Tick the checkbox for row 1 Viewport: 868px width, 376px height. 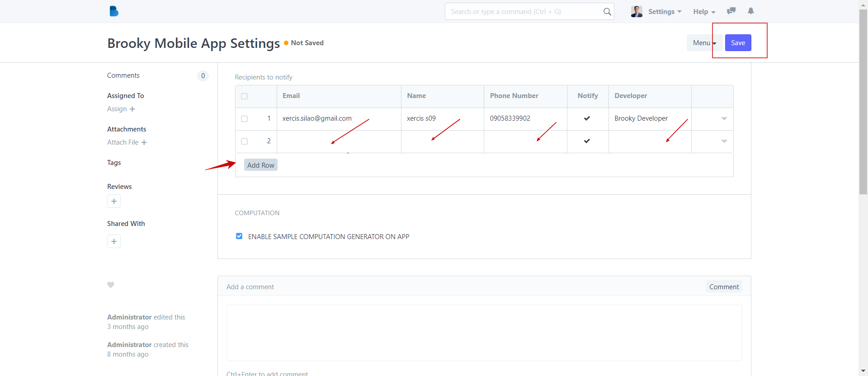pos(245,119)
